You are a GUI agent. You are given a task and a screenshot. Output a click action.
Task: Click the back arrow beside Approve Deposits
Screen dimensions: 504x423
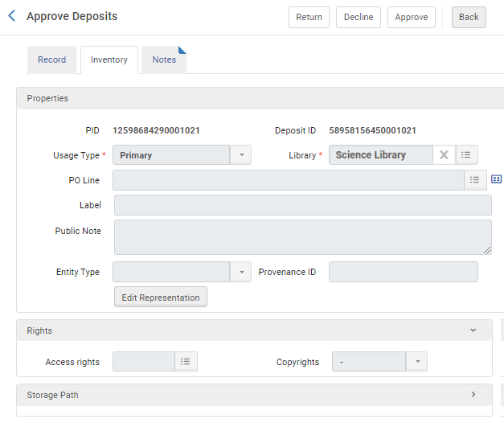(11, 16)
